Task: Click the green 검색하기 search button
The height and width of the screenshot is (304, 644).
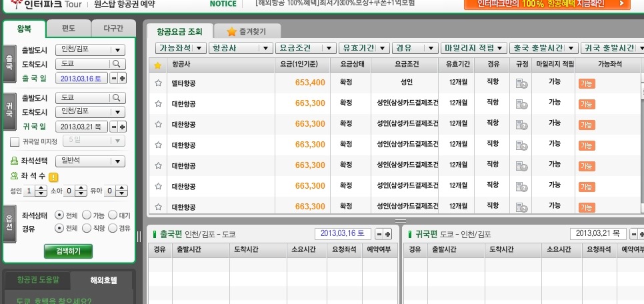Action: (x=68, y=251)
